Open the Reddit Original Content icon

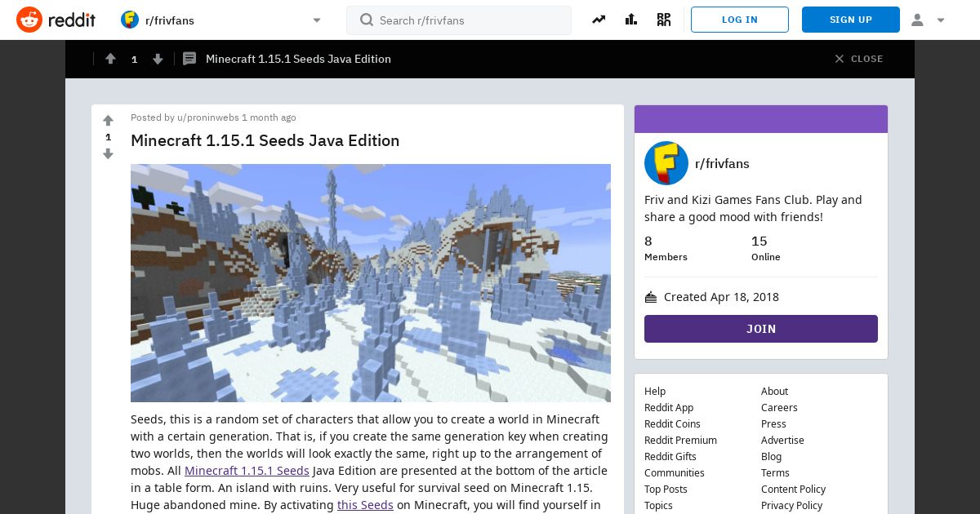click(x=664, y=20)
